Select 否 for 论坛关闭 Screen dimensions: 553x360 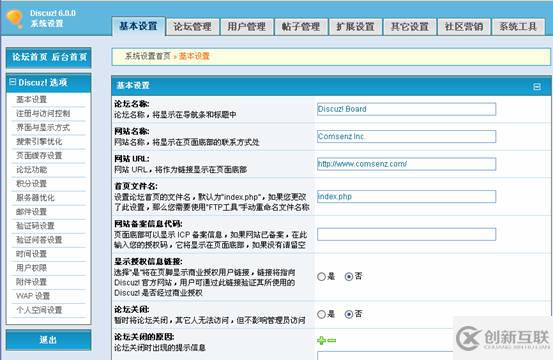pyautogui.click(x=349, y=314)
